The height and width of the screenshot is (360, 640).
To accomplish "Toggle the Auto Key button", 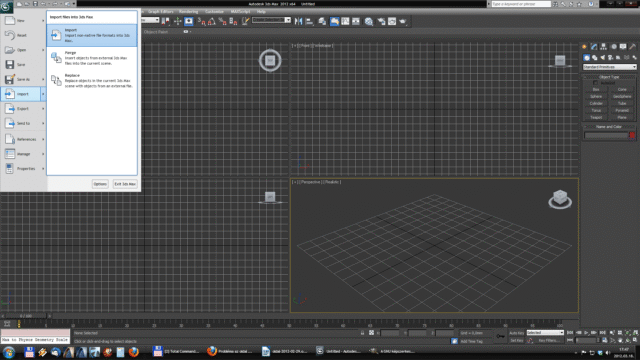I will [x=516, y=333].
